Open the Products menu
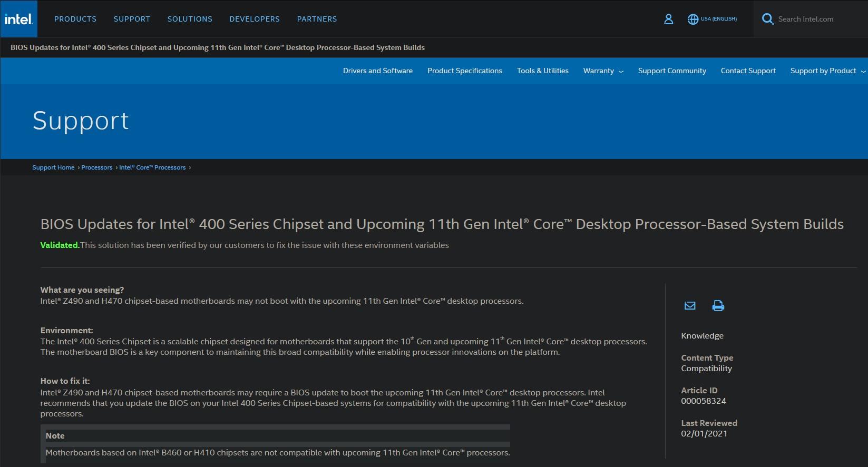The image size is (868, 467). point(75,19)
